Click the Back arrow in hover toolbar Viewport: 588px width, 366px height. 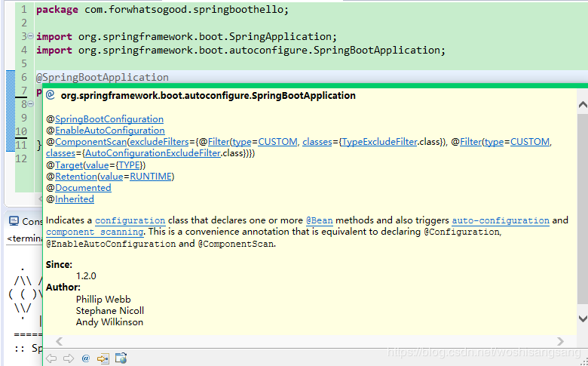(51, 358)
